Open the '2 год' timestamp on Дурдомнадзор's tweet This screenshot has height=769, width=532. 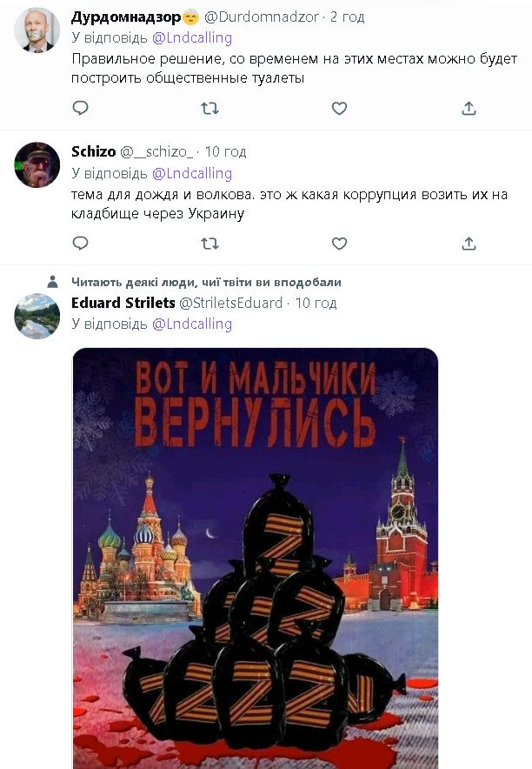(x=348, y=17)
